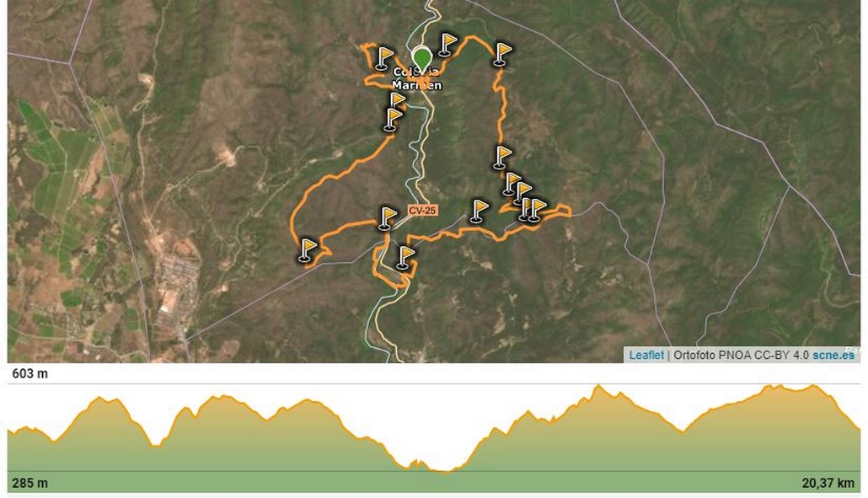The image size is (868, 498).
Task: Click the southwestern-most flag waypoint on the route
Action: click(x=308, y=249)
